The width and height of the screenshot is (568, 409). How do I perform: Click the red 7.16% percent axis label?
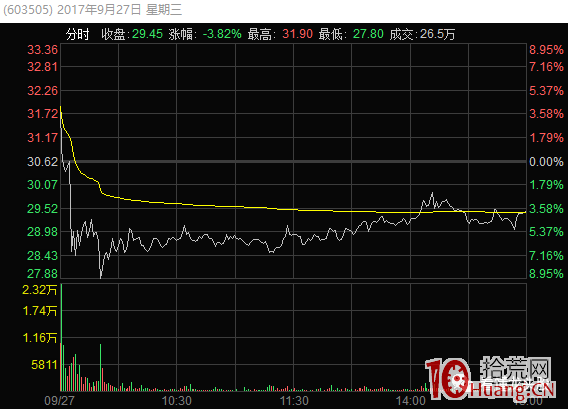point(546,67)
